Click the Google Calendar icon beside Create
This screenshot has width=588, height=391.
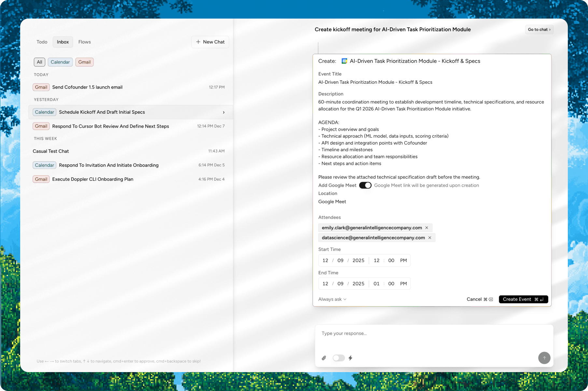click(x=344, y=61)
